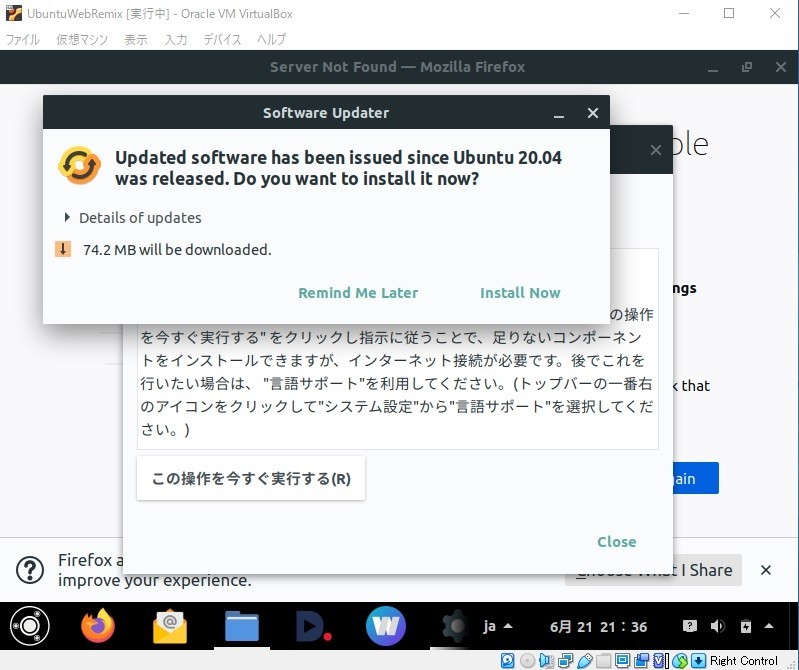Open the Files folder icon in taskbar

point(242,626)
